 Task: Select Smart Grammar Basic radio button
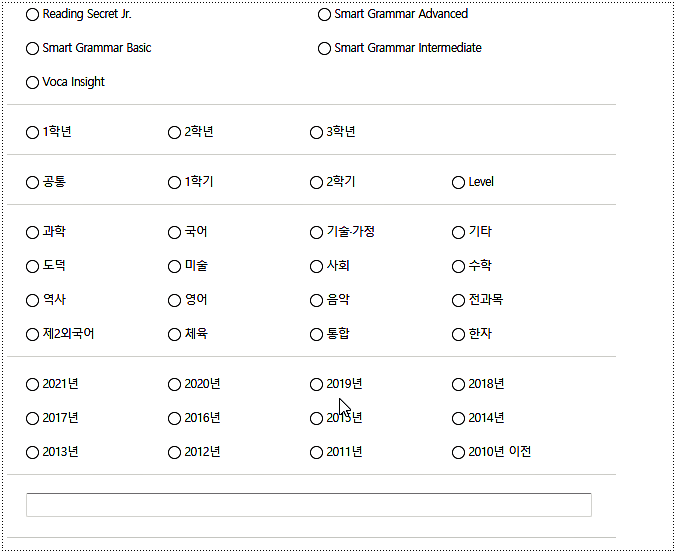point(33,49)
